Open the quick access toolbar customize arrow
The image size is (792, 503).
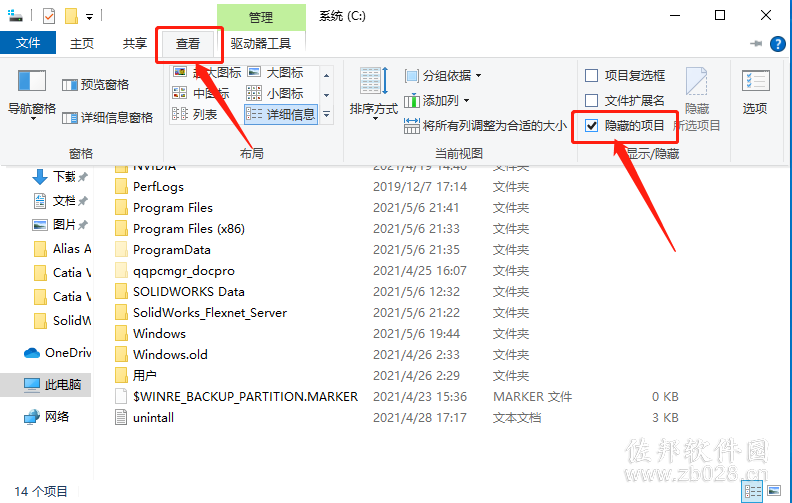[89, 17]
